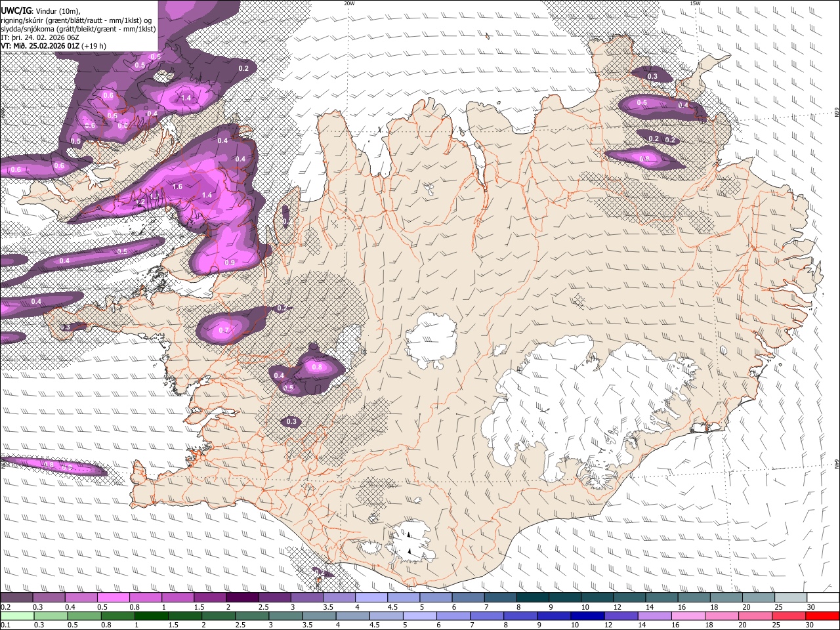
Task: Click the 'rigning/skúrir' legend description line
Action: click(75, 20)
